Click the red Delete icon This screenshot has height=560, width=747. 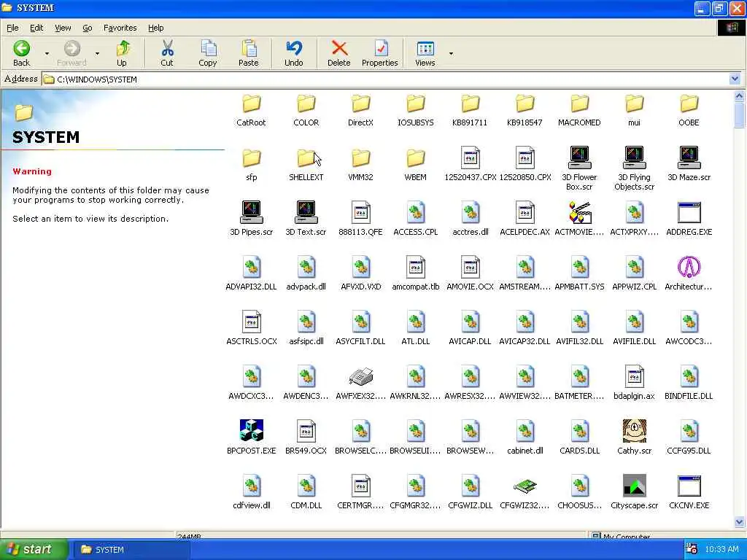pos(339,48)
